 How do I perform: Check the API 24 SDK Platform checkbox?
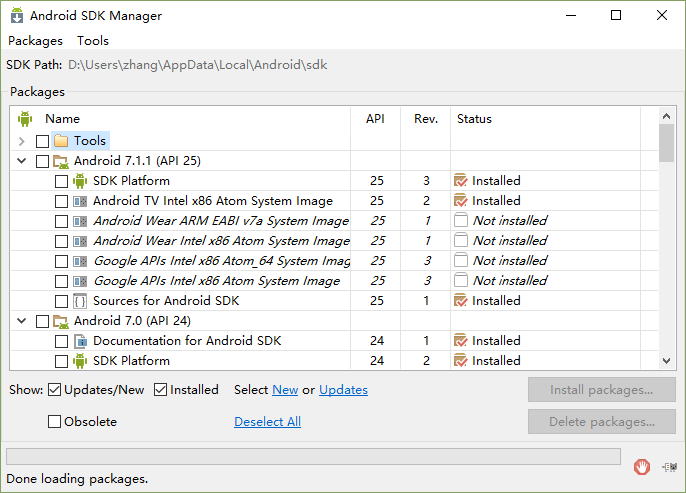(61, 361)
